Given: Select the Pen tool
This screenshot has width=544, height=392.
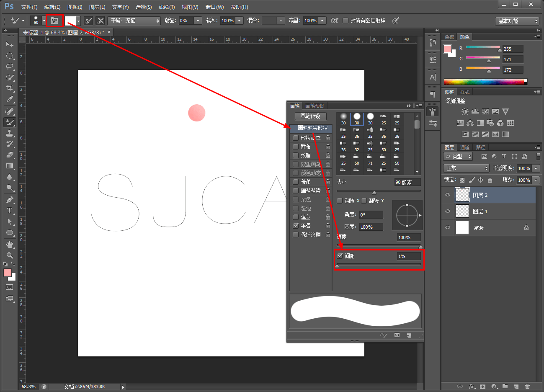Looking at the screenshot, I should point(10,200).
